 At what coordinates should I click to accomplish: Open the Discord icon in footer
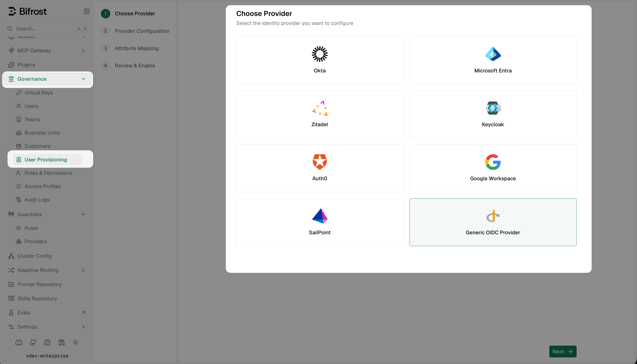[19, 343]
